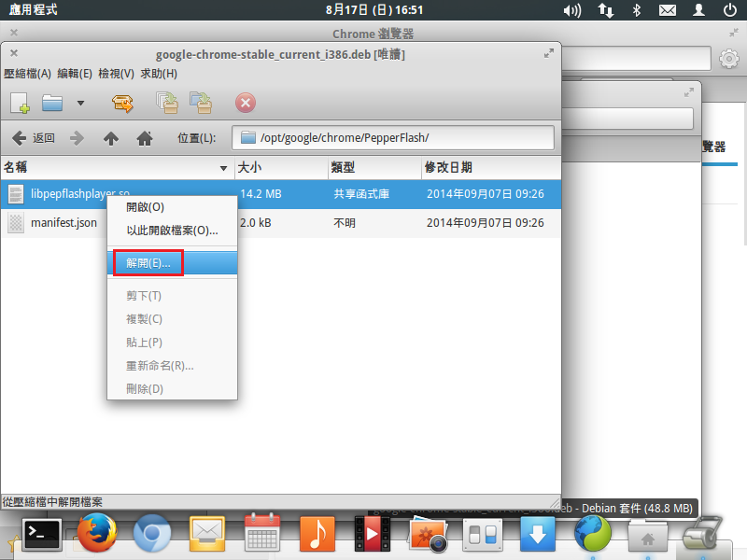Choose 重新命名(R)... in context menu
747x560 pixels.
(172, 366)
